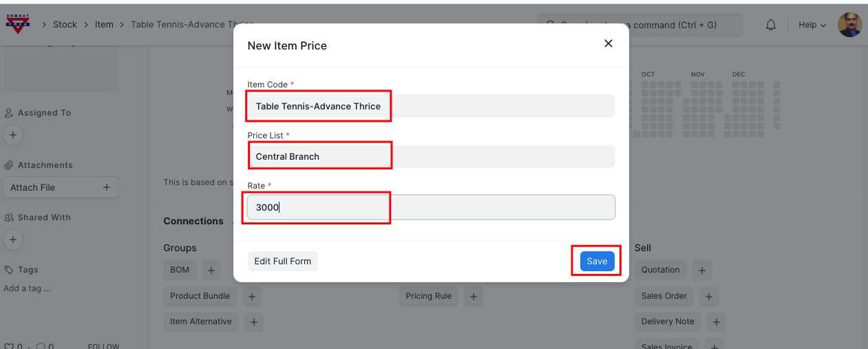The height and width of the screenshot is (349, 868).
Task: Click the Rate input field
Action: pos(430,207)
